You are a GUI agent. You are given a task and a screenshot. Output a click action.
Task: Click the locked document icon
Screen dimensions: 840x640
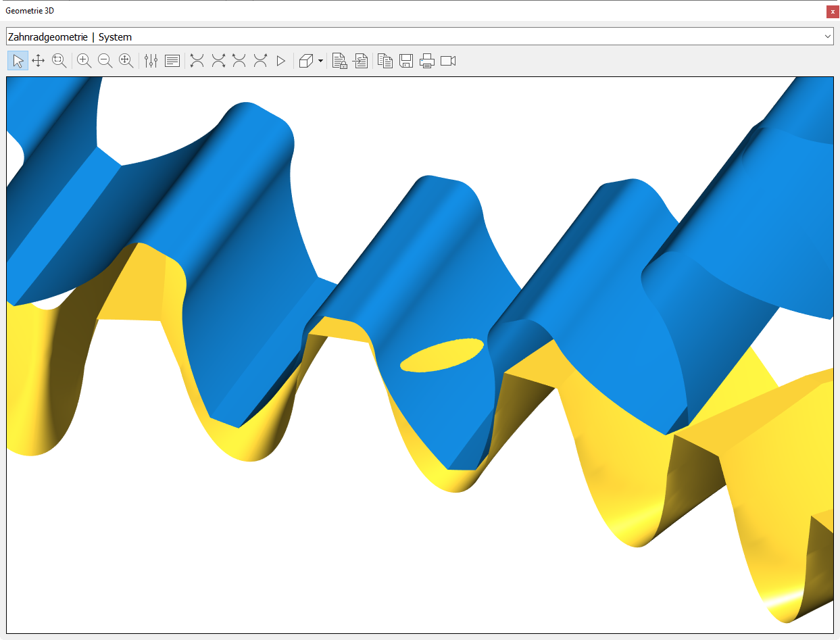click(x=339, y=61)
